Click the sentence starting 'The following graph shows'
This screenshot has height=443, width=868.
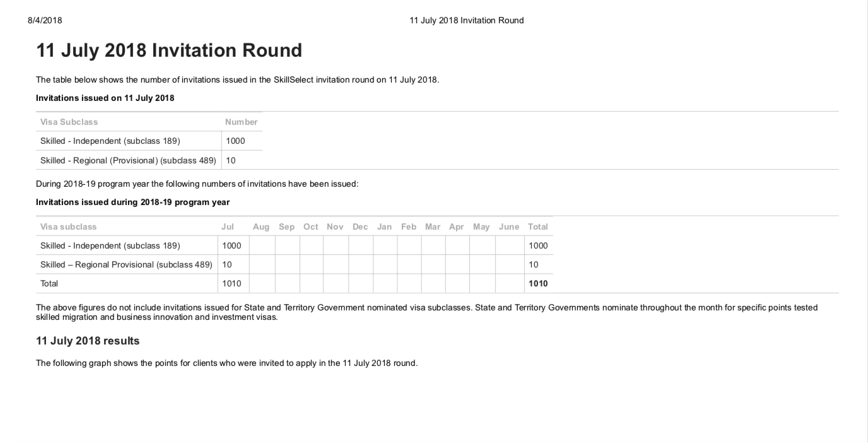[226, 363]
